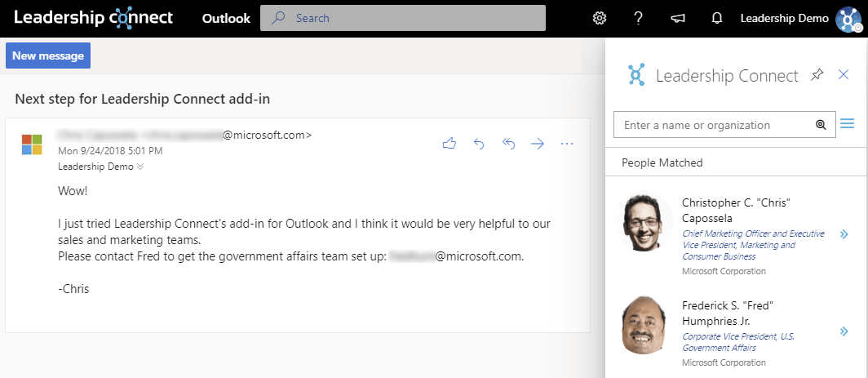Screen dimensions: 868x378
Task: Select the name Frederick S. "Fred" Humphries Jr.
Action: [x=728, y=314]
